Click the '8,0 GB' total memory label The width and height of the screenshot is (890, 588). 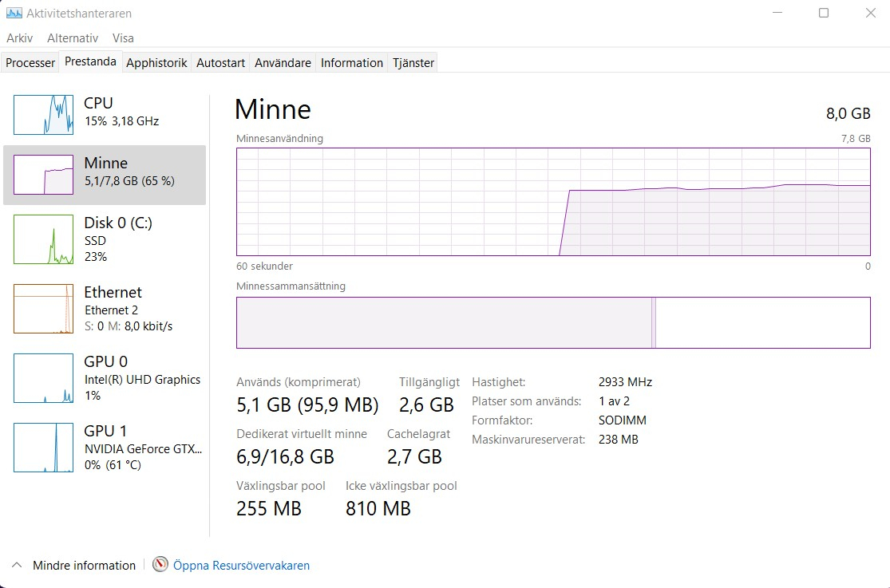[x=848, y=113]
